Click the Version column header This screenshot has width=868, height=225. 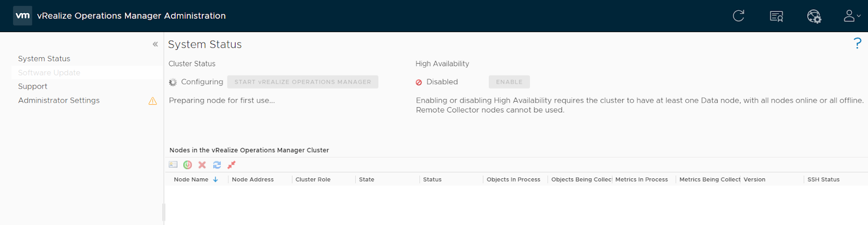tap(754, 179)
